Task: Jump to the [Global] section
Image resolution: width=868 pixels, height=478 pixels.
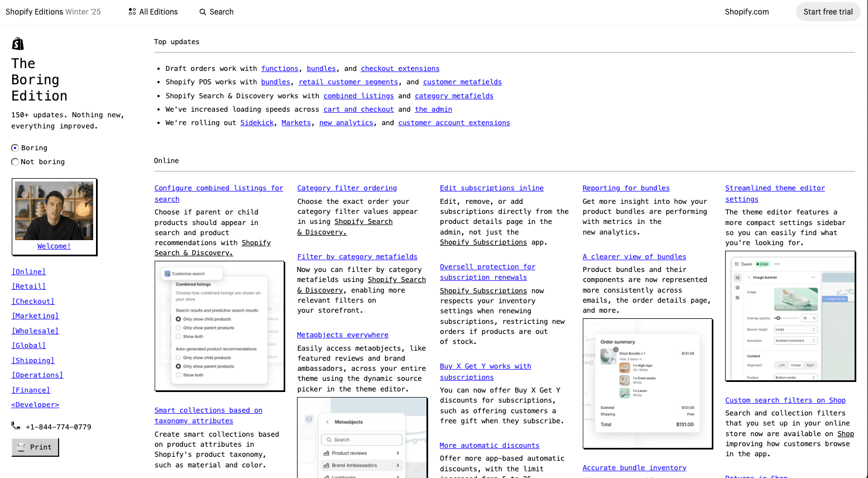Action: click(28, 346)
